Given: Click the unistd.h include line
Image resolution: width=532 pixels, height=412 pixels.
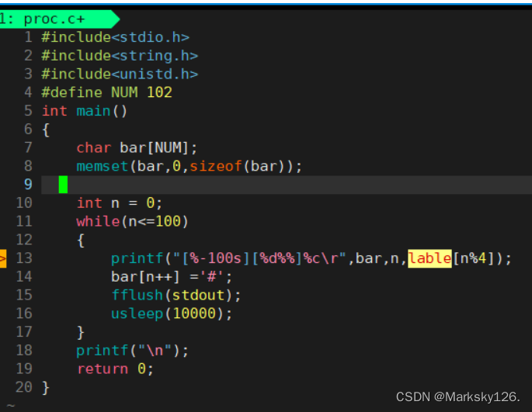Looking at the screenshot, I should coord(120,74).
